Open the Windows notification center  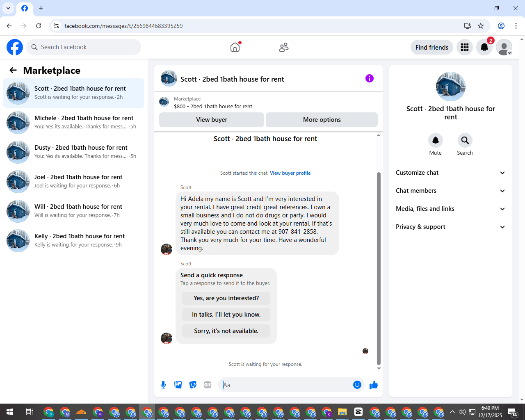tap(512, 412)
